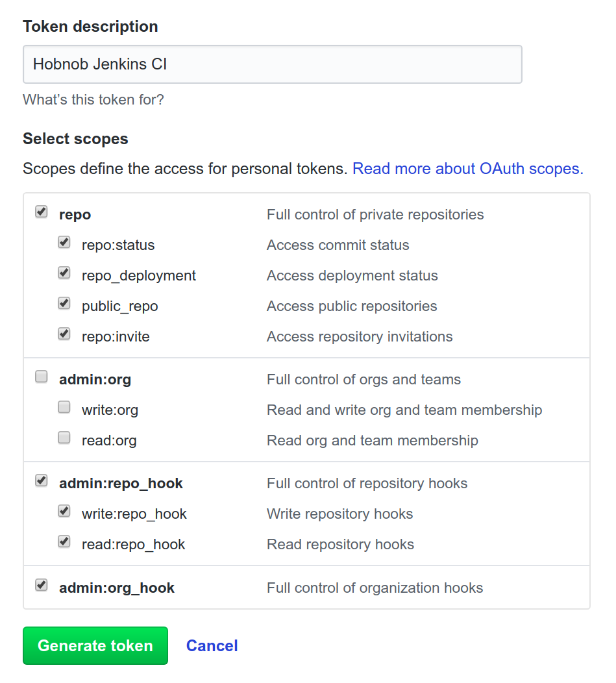Uncheck the repo_deployment scope
The width and height of the screenshot is (616, 683).
pyautogui.click(x=64, y=273)
